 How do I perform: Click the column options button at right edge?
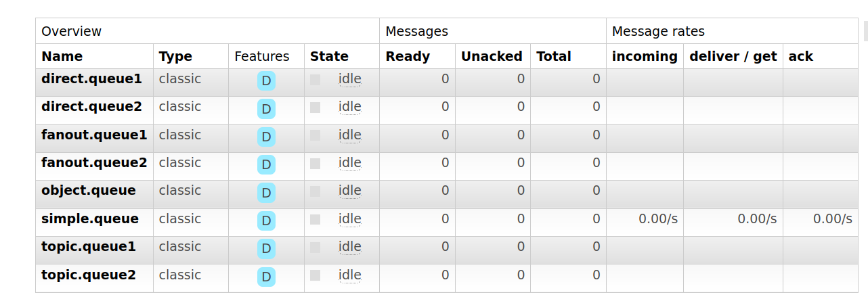point(865,31)
